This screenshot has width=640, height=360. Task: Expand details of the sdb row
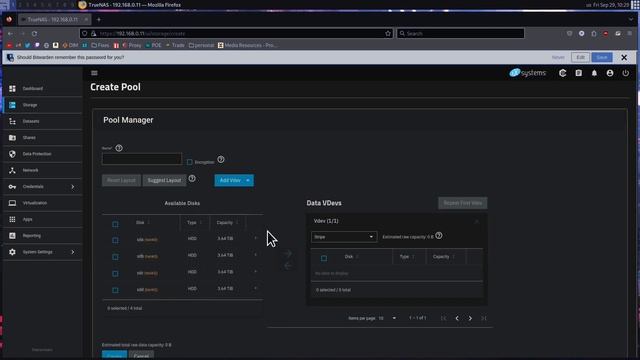256,255
